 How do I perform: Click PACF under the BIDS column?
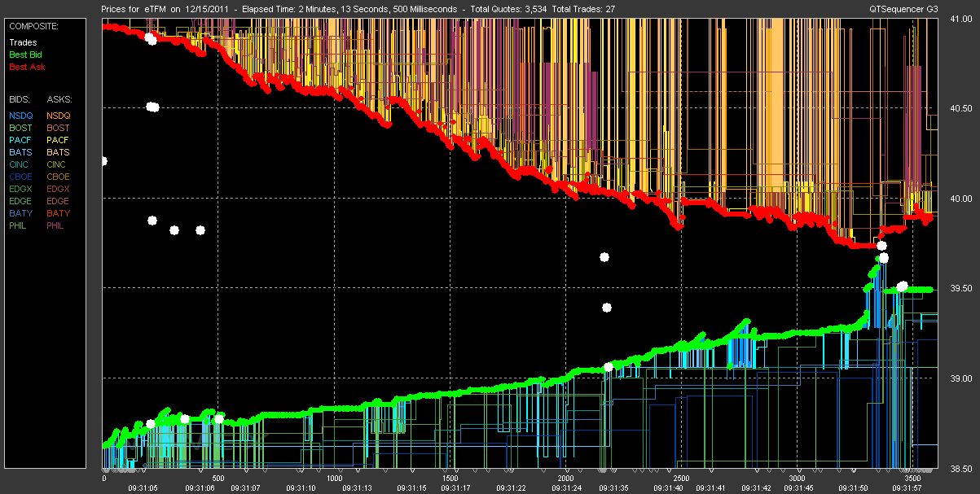click(x=21, y=140)
